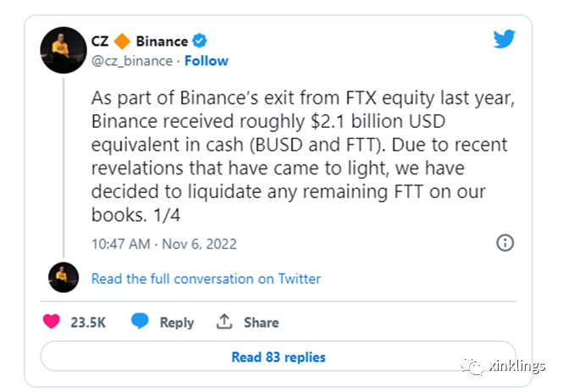Click the Reply text label
Screen dimensions: 563x392
coord(177,323)
